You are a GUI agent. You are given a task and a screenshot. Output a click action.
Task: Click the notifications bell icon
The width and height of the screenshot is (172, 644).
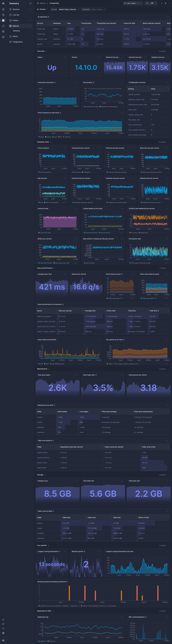coord(3,620)
